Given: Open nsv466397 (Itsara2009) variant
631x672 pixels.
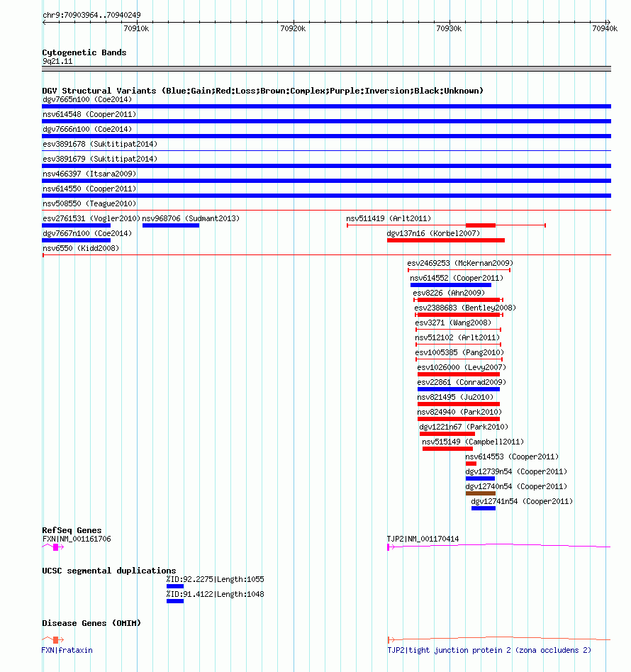Looking at the screenshot, I should click(89, 174).
